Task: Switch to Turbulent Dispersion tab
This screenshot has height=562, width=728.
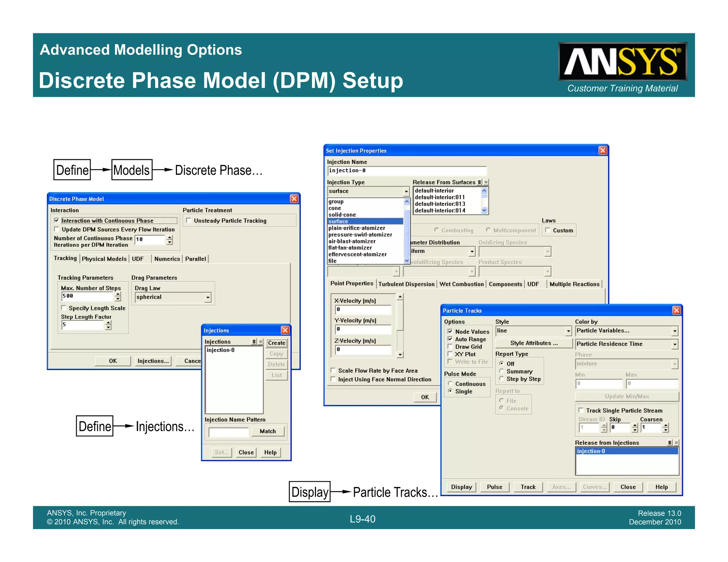Action: click(x=406, y=284)
